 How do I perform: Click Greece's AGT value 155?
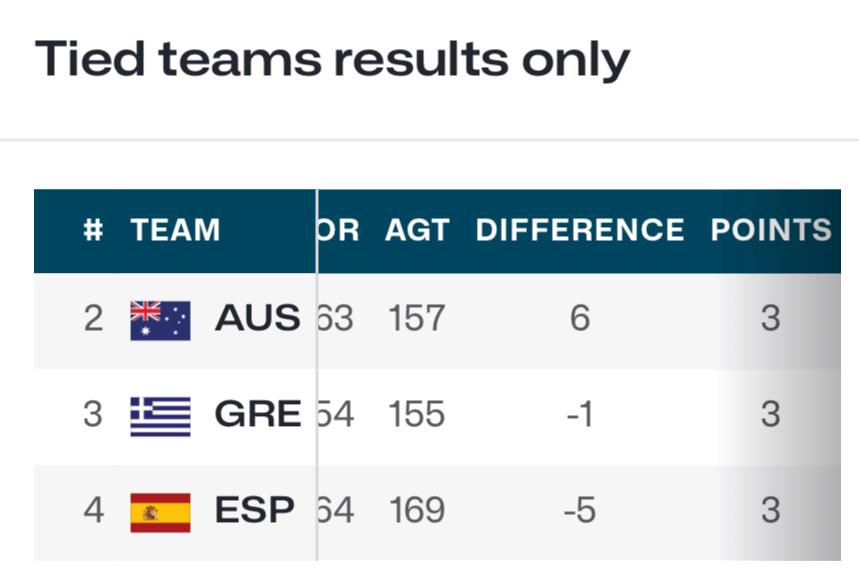coord(416,414)
